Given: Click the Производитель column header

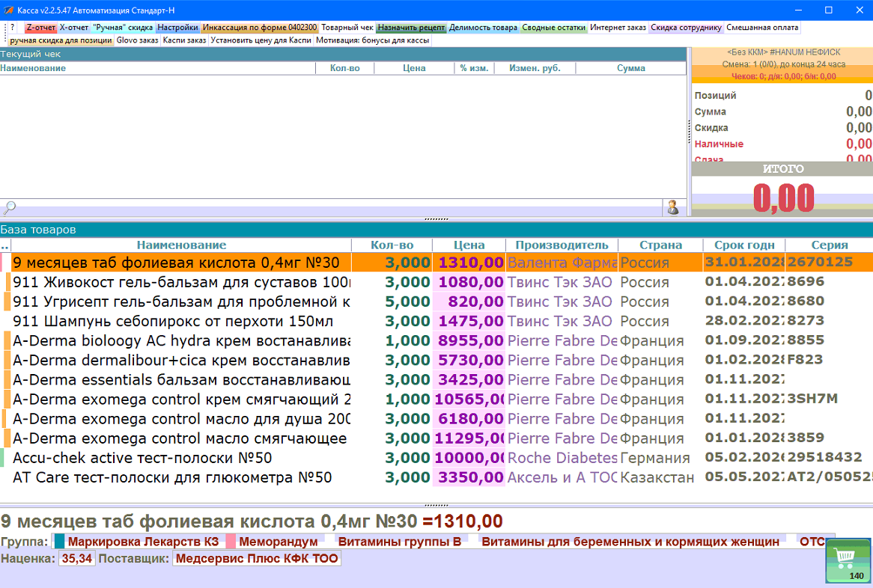Looking at the screenshot, I should [562, 245].
